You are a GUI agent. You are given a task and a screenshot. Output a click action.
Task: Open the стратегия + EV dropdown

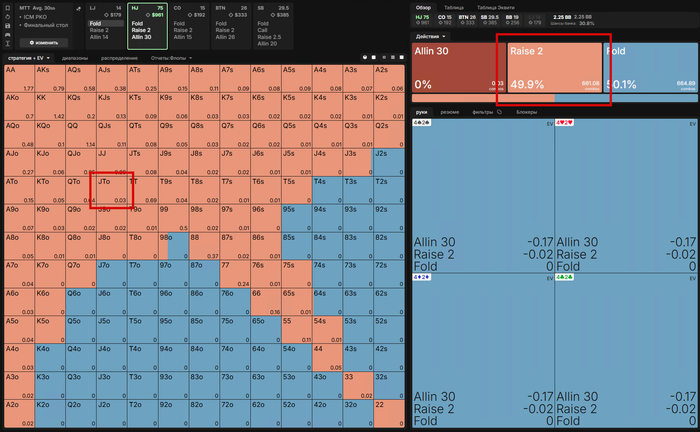point(29,58)
